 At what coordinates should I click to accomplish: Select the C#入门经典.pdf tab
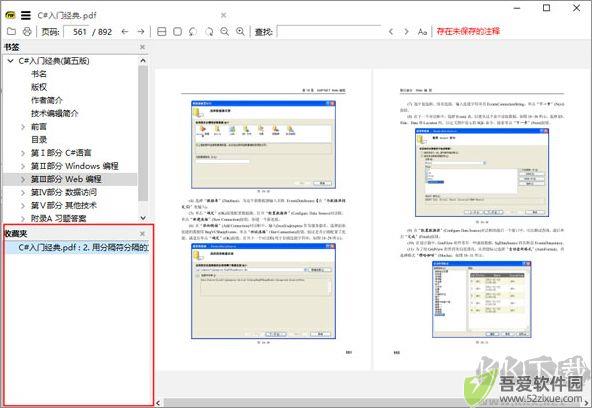(67, 15)
